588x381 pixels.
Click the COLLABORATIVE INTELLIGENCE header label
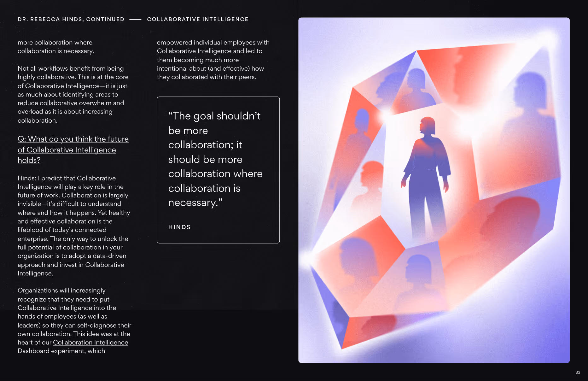[x=198, y=19]
